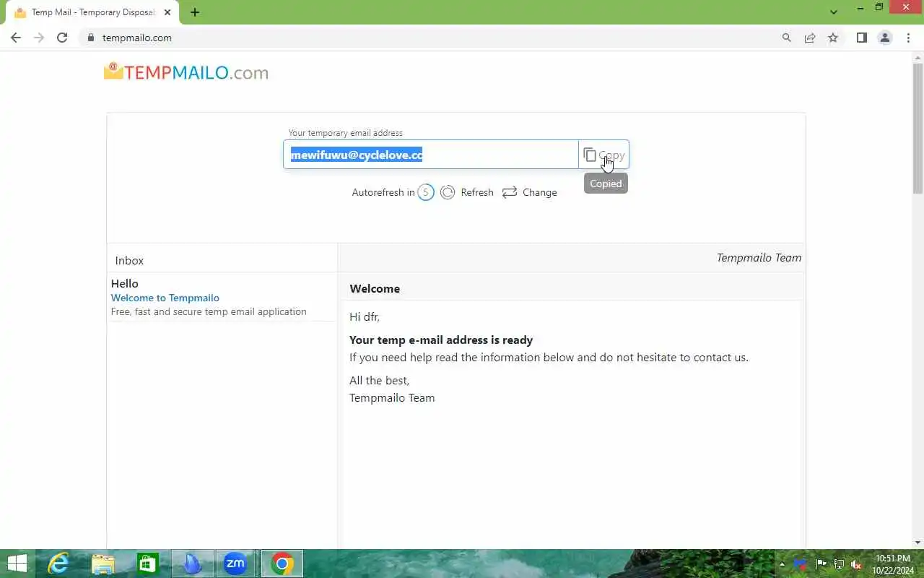
Task: Open File Explorer from taskbar
Action: (x=103, y=564)
